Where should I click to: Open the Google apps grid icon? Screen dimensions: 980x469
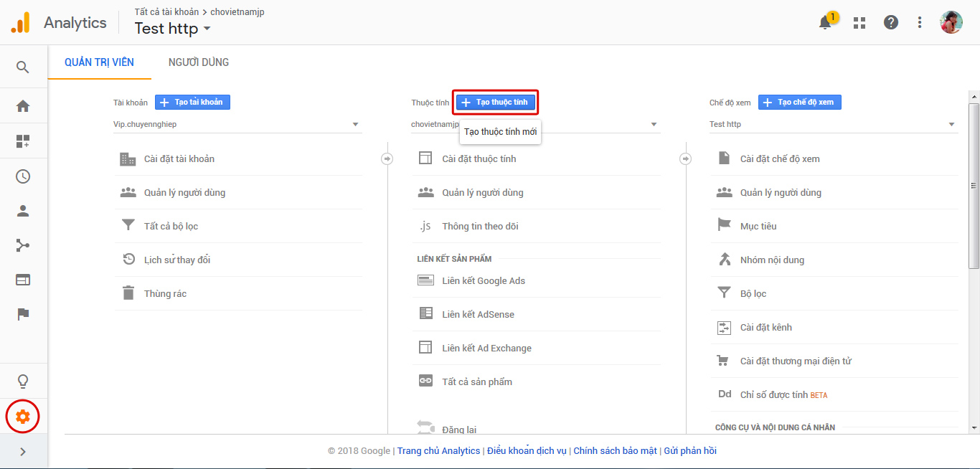[x=859, y=23]
